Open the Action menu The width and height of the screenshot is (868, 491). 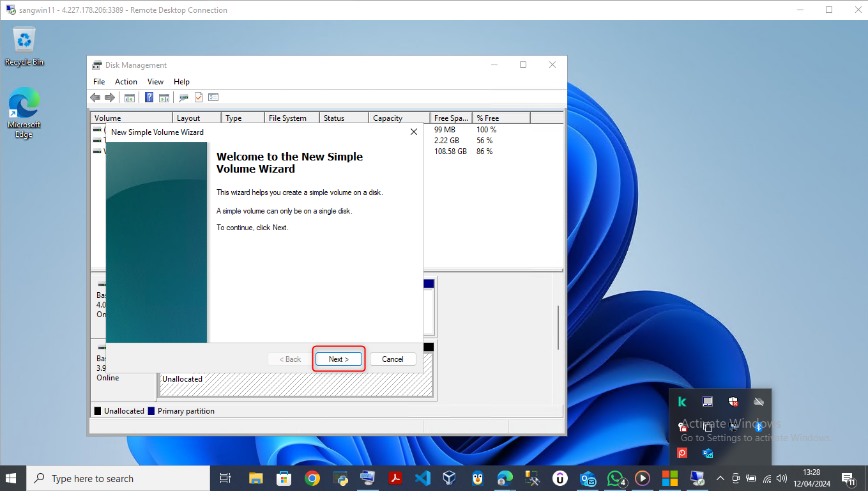(x=126, y=82)
